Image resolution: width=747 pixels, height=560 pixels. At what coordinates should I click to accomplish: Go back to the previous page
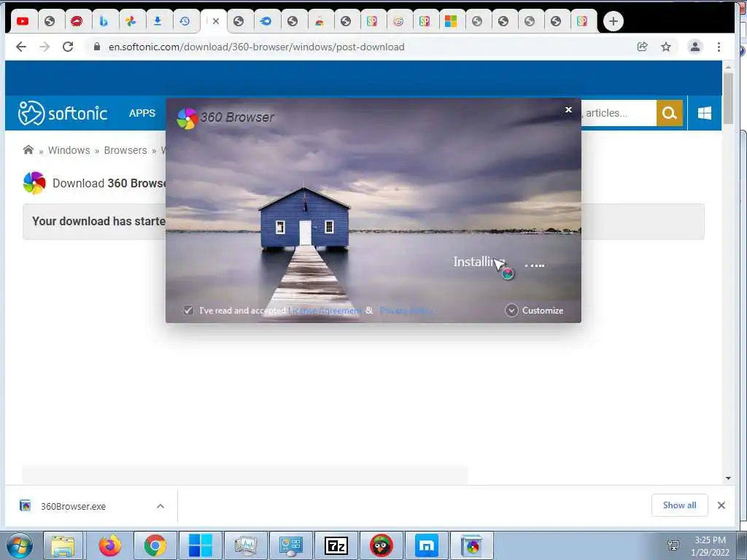tap(21, 47)
